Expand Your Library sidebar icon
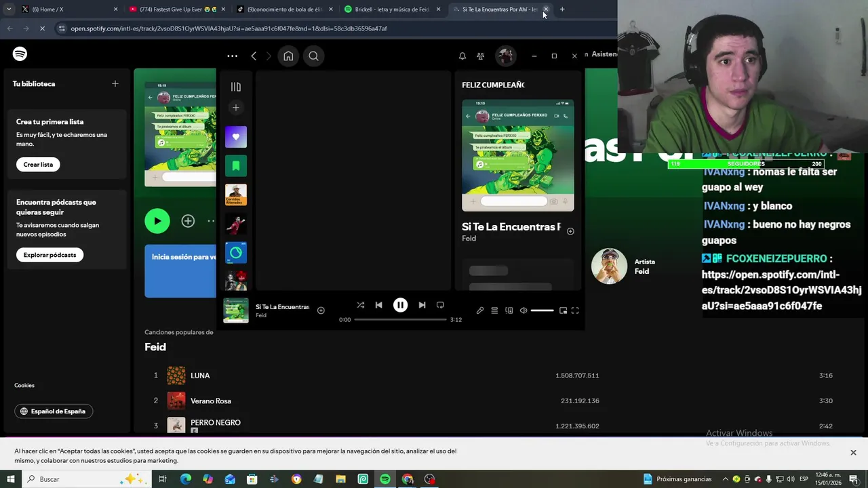The image size is (868, 488). click(236, 87)
